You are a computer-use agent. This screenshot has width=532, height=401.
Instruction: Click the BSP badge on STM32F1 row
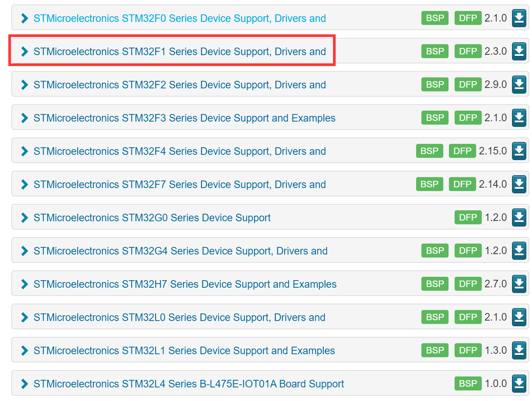click(x=435, y=51)
